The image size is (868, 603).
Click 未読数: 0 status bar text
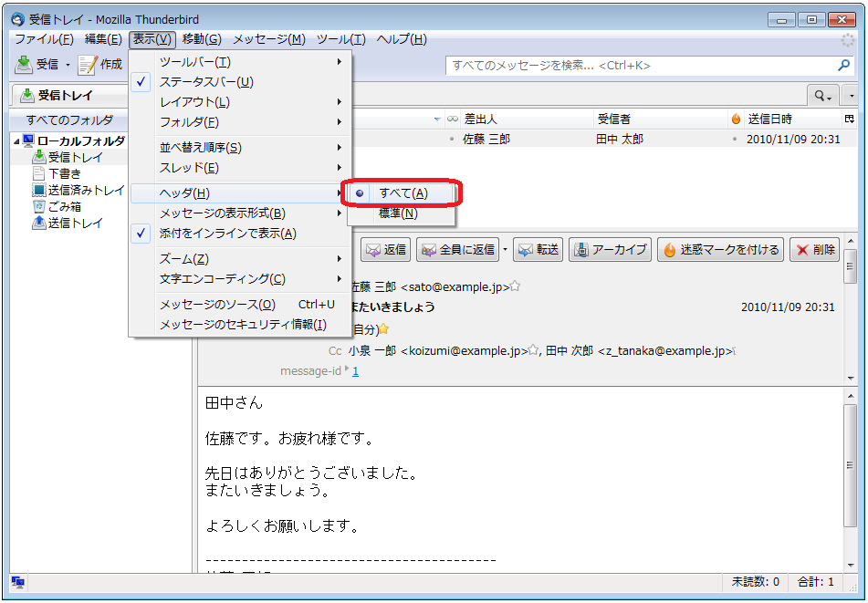[x=756, y=582]
